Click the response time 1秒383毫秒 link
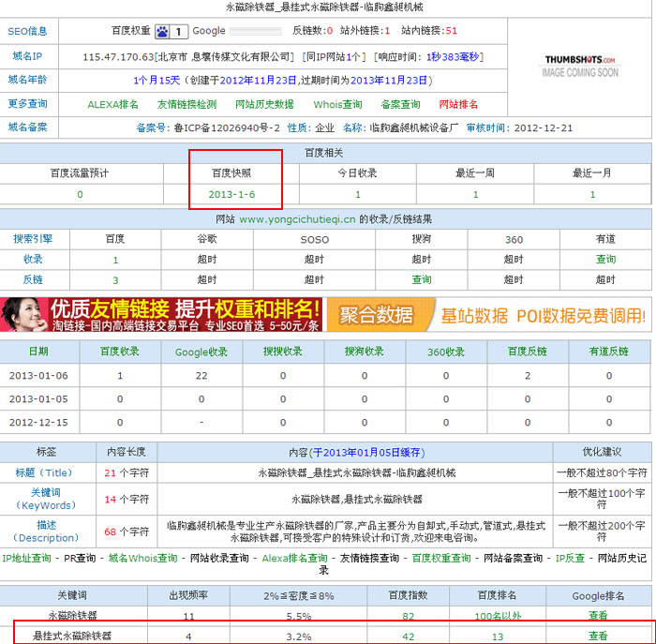The height and width of the screenshot is (644, 656). point(453,57)
